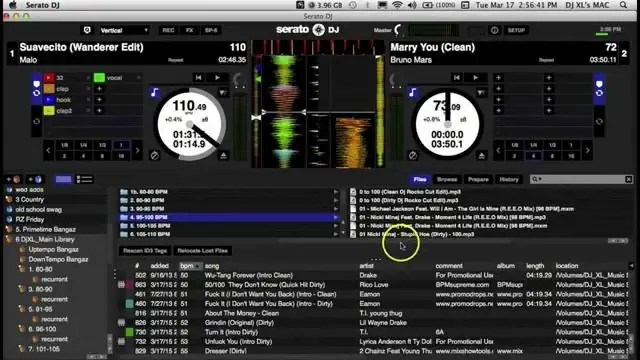Sort by bpm column header

point(191,266)
